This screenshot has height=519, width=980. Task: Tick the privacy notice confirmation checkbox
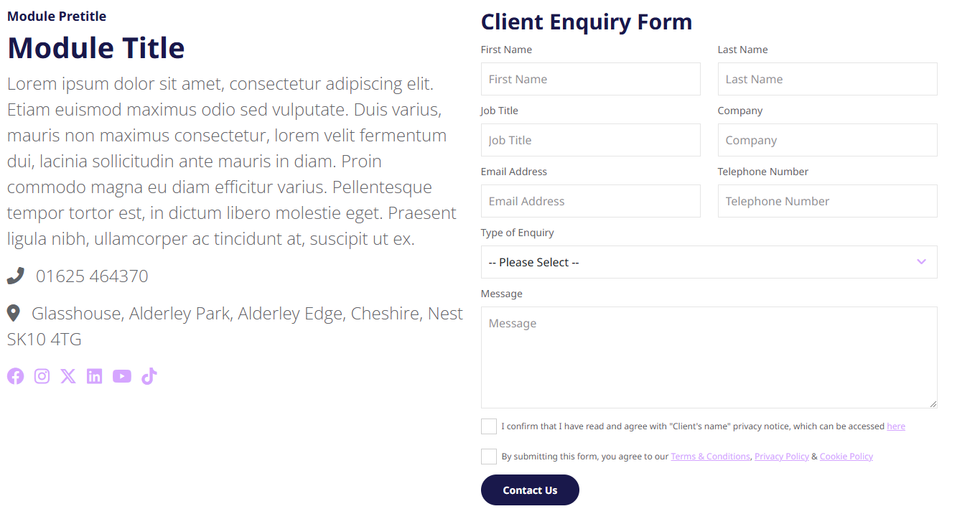(x=489, y=426)
